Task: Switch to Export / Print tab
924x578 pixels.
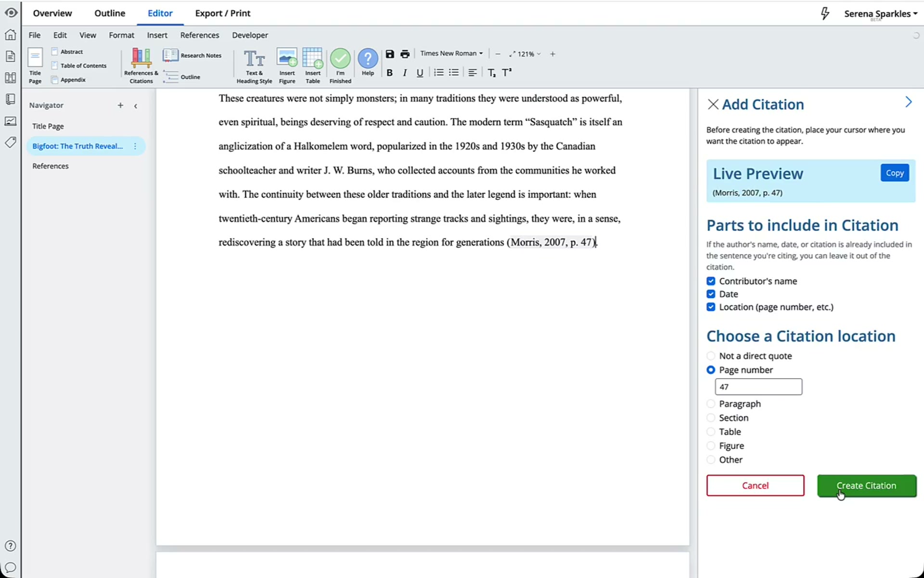Action: (223, 13)
